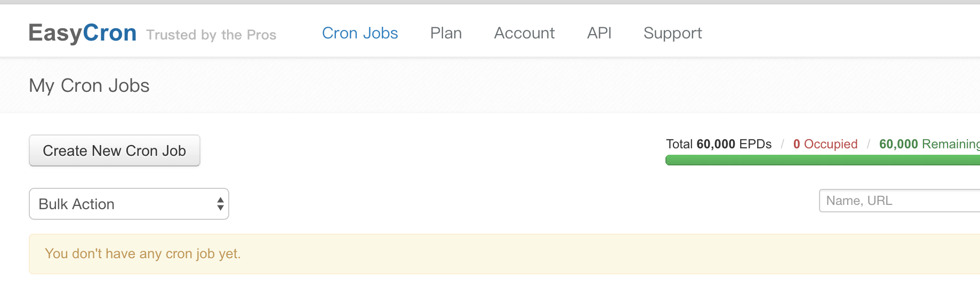Image resolution: width=980 pixels, height=286 pixels.
Task: Click the Trusted by the Pros tagline
Action: [211, 35]
